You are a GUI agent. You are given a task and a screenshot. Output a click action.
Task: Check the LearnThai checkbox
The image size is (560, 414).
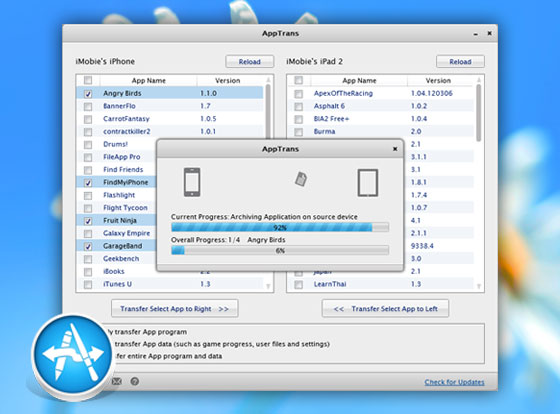299,285
